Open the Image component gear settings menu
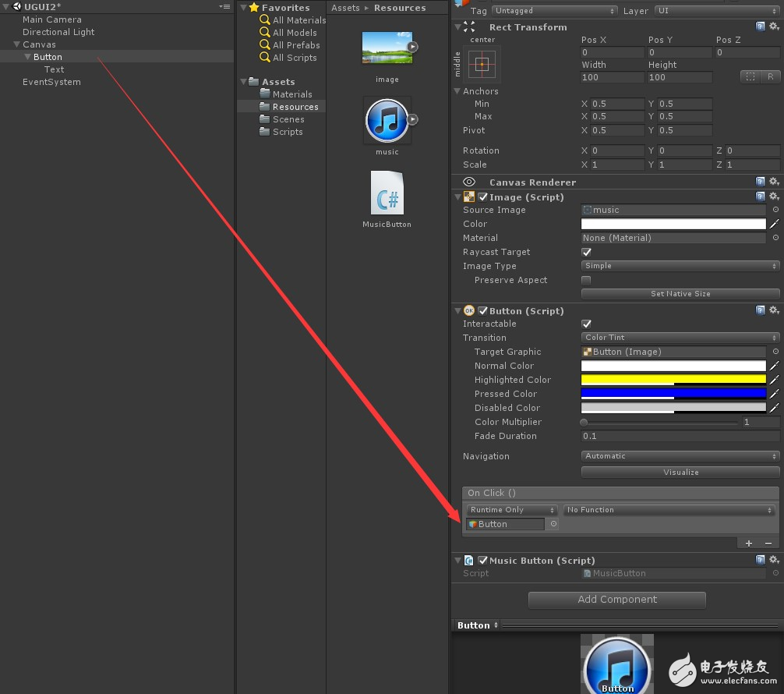This screenshot has width=784, height=694. pos(775,197)
